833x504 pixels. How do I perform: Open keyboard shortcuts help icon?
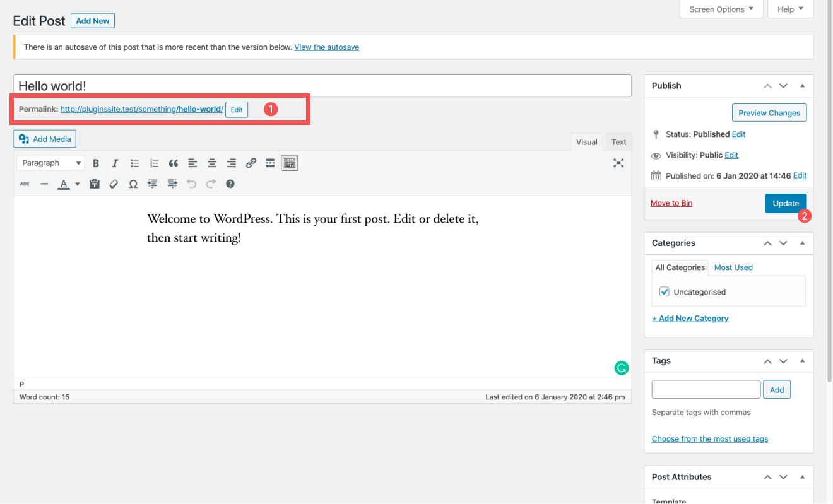click(x=230, y=184)
